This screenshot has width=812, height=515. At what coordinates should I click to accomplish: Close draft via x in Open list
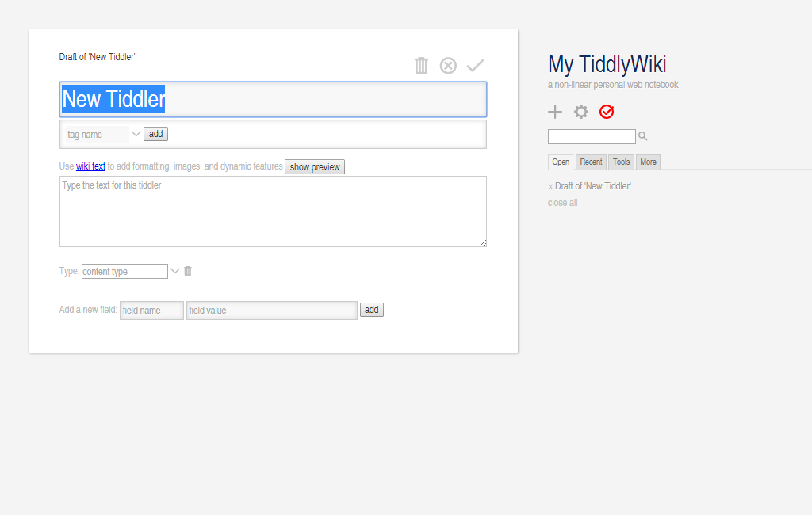click(x=550, y=186)
